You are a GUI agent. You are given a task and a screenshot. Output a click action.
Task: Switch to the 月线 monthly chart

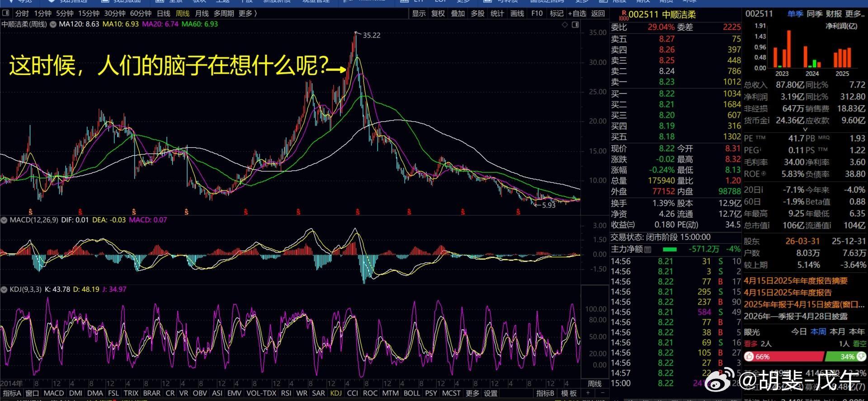202,14
